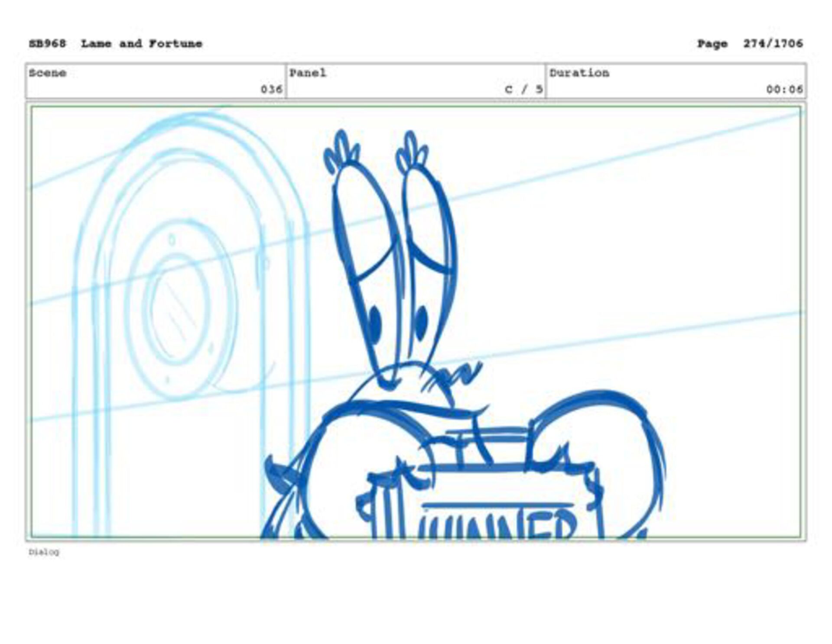The image size is (832, 644).
Task: Click the 'Page 274/1706' page number
Action: coord(750,44)
